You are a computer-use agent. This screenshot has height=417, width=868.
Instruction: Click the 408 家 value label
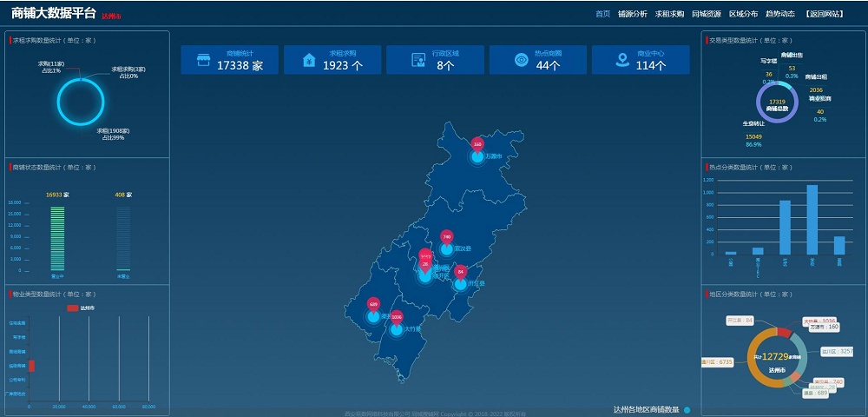(x=123, y=195)
